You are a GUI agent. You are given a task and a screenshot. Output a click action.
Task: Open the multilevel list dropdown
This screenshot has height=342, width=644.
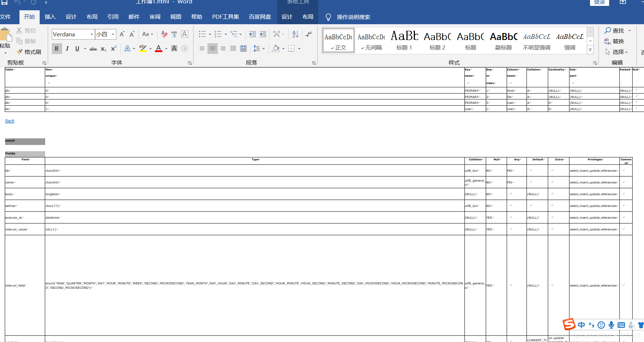point(240,34)
